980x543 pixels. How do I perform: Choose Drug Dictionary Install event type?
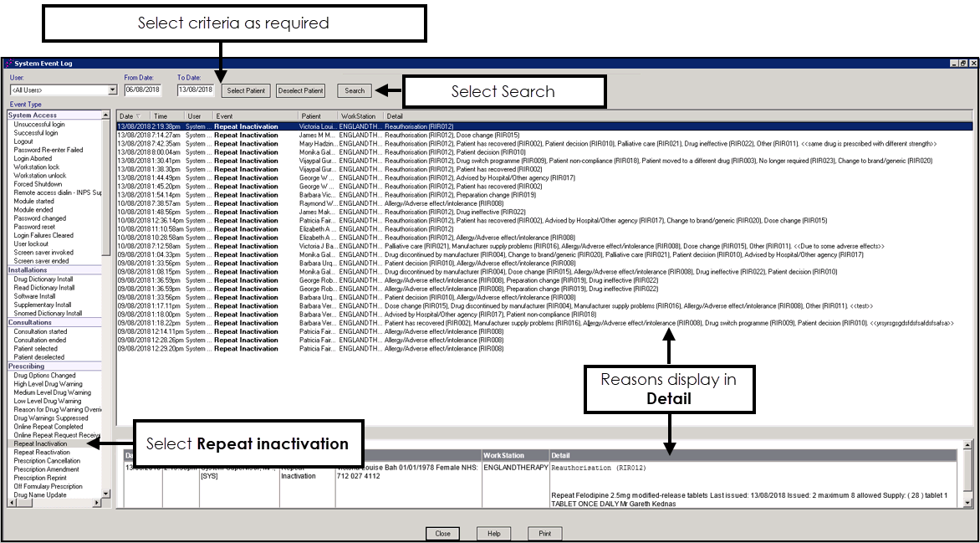click(x=43, y=279)
